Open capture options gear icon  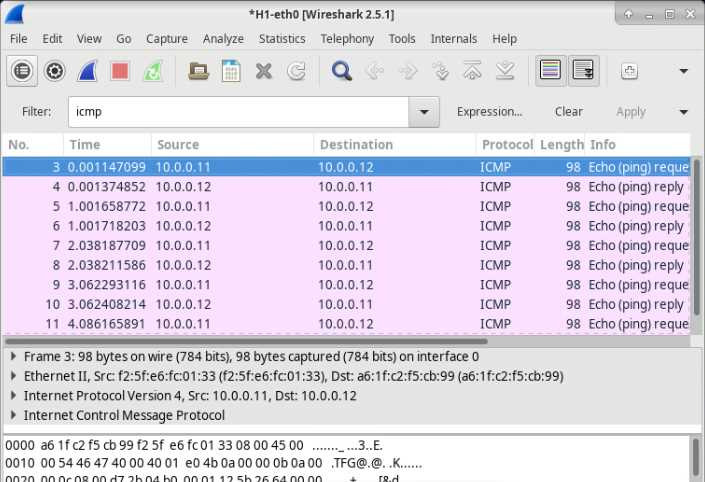[x=55, y=71]
